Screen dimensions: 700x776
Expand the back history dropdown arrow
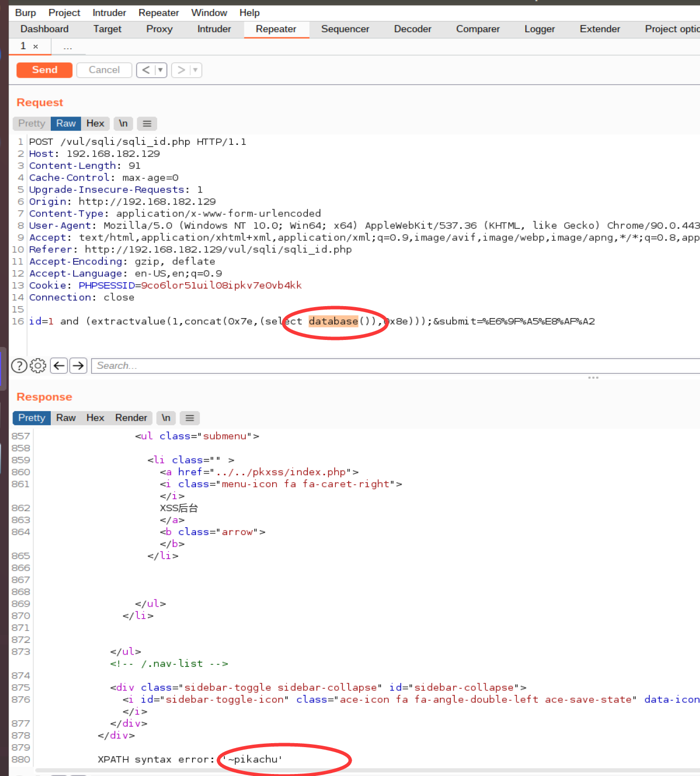pyautogui.click(x=160, y=70)
